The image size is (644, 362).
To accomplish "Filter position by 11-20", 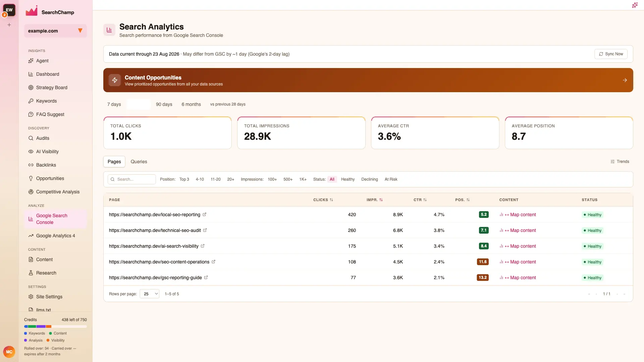I will click(216, 179).
